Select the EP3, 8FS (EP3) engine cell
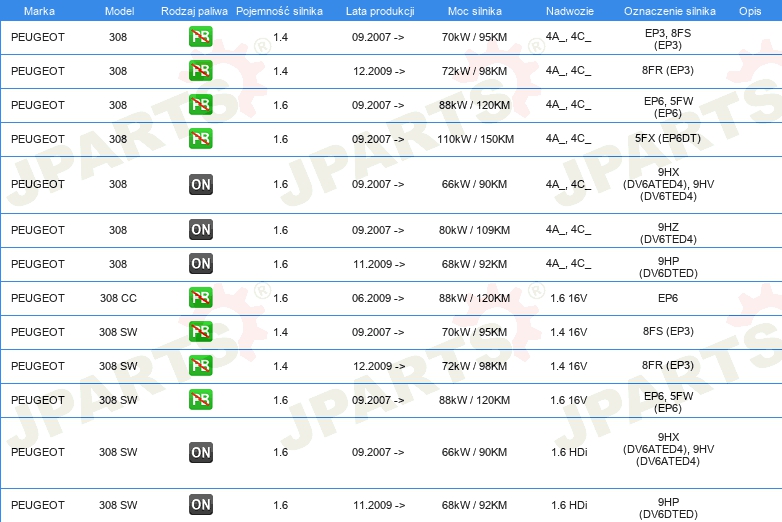This screenshot has height=522, width=782. click(x=668, y=39)
